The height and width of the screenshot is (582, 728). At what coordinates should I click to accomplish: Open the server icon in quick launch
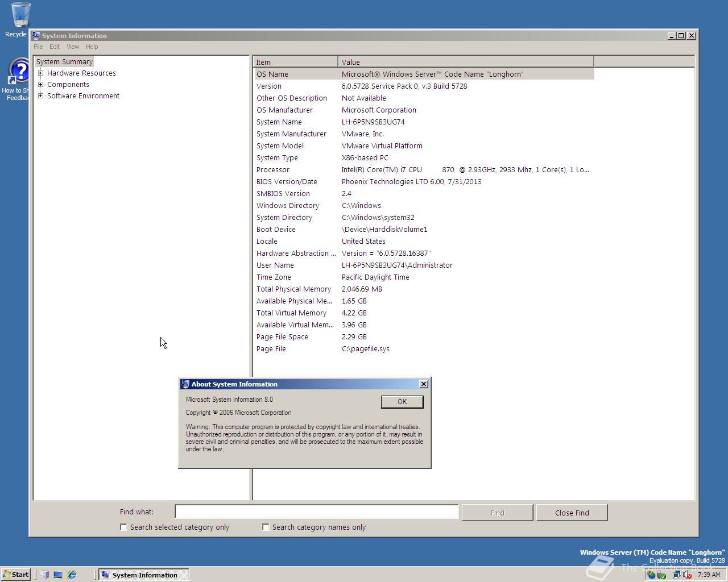pos(44,575)
